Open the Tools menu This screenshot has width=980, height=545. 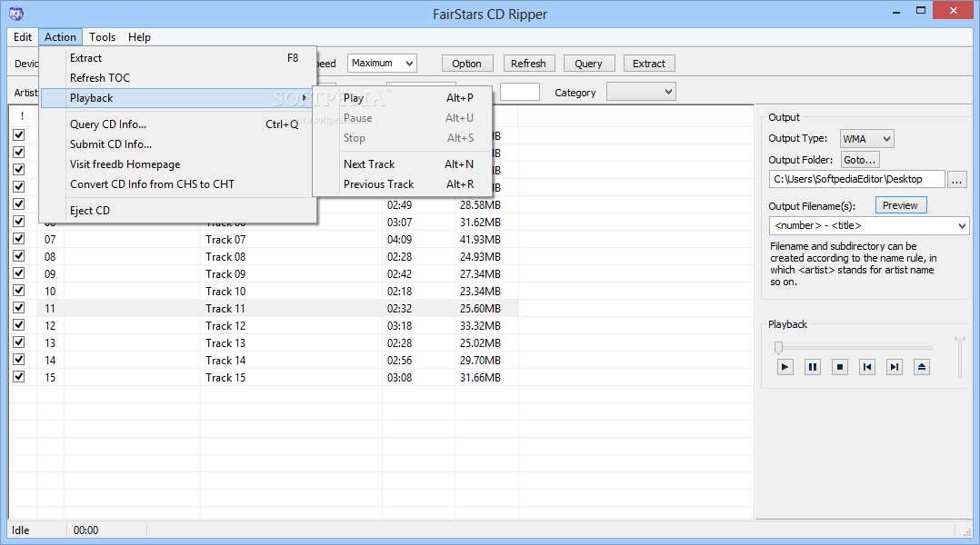click(102, 37)
